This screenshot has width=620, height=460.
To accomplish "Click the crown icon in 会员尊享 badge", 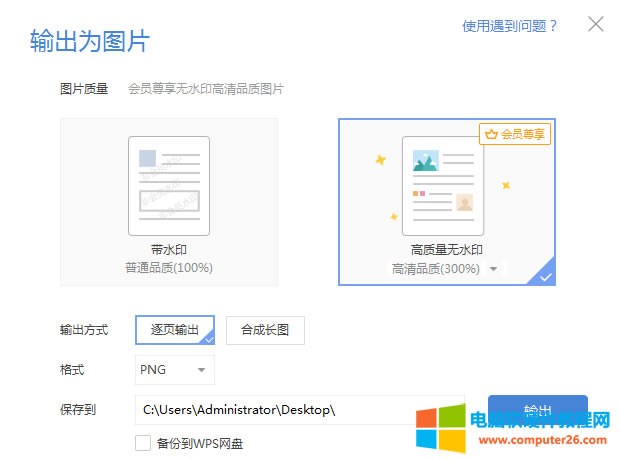I will [x=490, y=133].
